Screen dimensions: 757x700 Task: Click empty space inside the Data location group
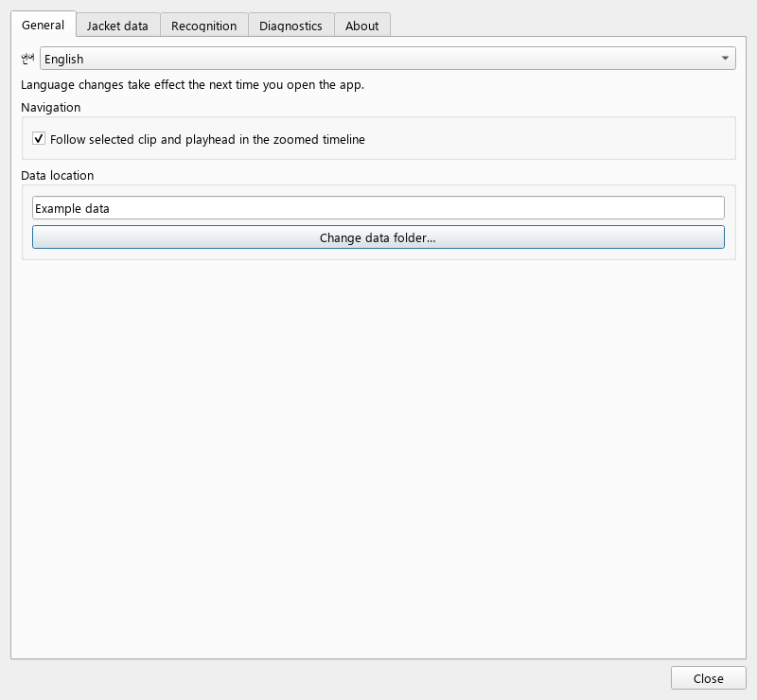(x=378, y=254)
